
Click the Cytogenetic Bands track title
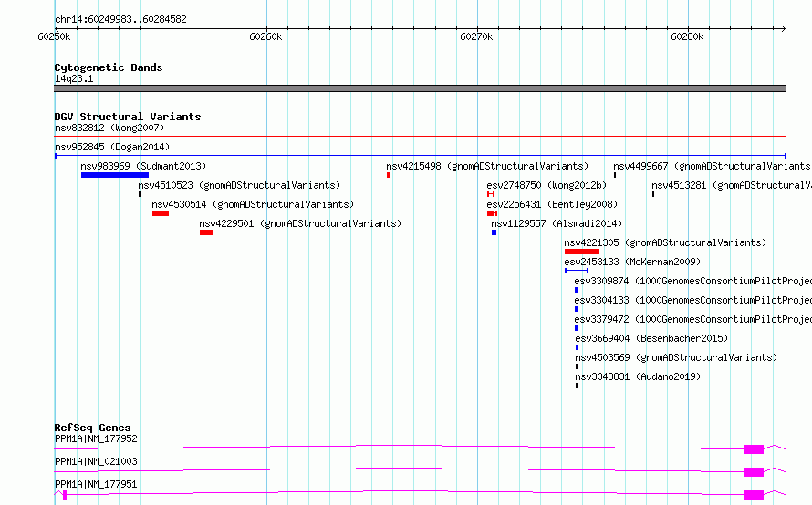click(x=109, y=67)
